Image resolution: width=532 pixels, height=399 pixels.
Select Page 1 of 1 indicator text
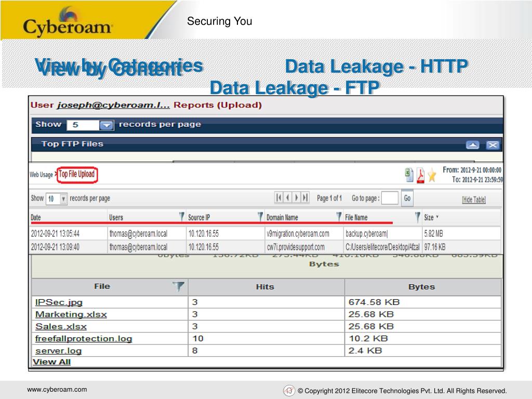point(329,198)
